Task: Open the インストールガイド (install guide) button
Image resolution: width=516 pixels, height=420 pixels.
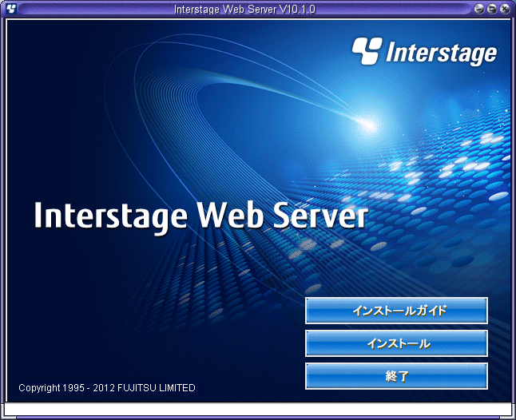Action: (x=396, y=311)
